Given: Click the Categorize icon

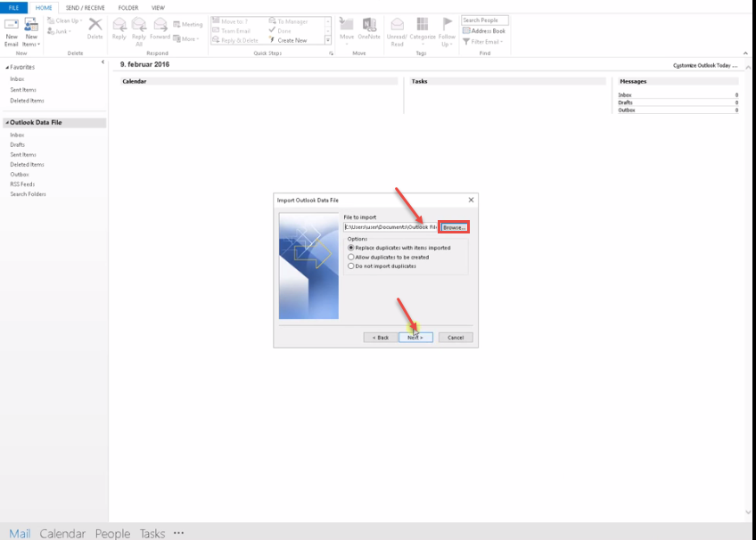Looking at the screenshot, I should [x=423, y=24].
